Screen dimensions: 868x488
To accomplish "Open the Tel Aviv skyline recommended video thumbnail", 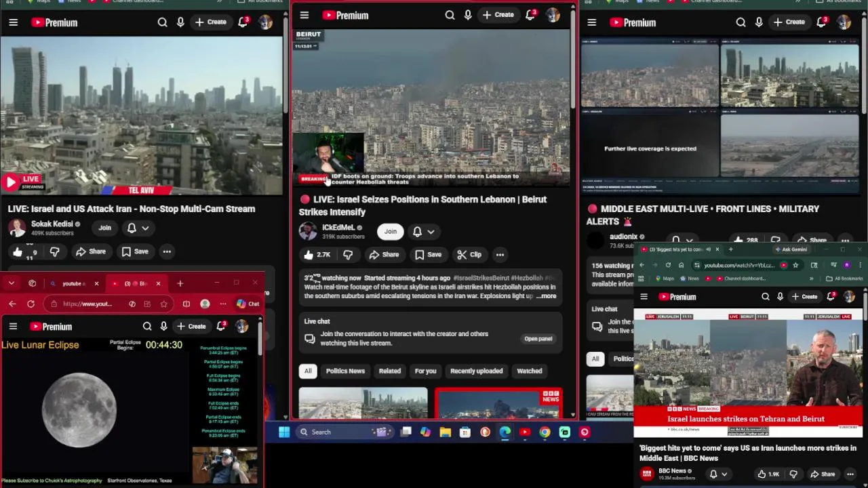I will (x=363, y=403).
